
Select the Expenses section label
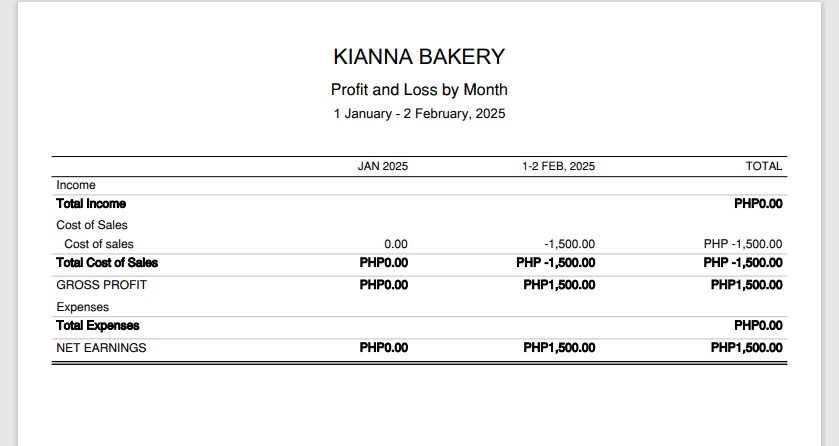tap(82, 307)
